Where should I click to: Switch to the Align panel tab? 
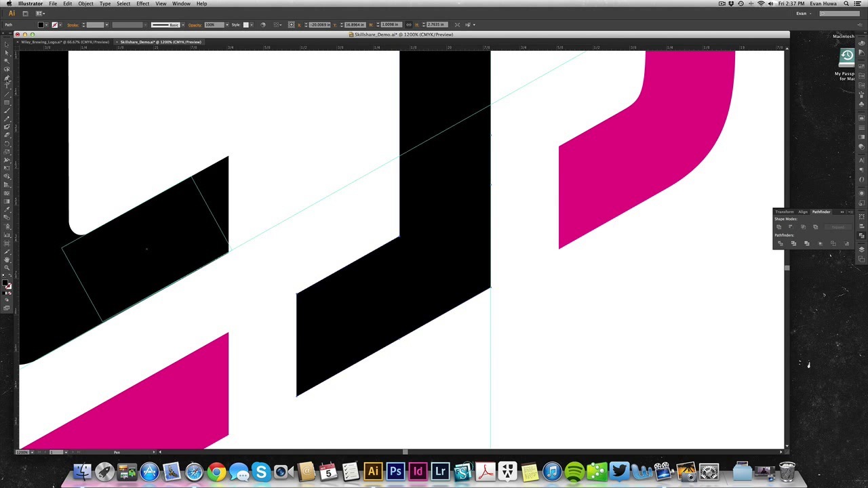803,212
